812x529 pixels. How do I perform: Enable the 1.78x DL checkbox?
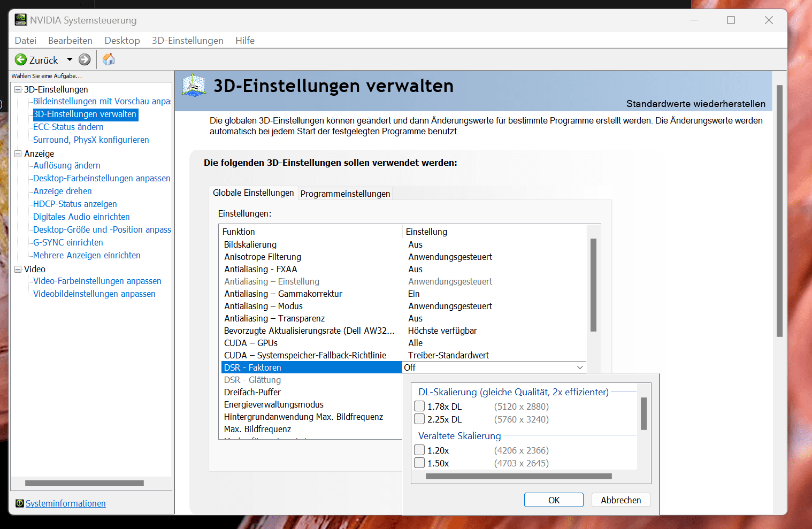click(x=419, y=407)
